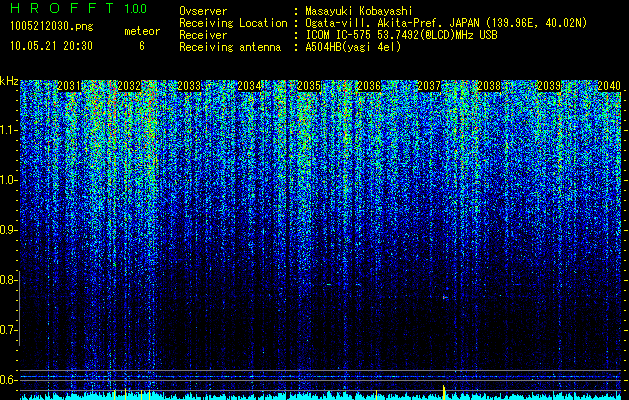Screen dimensions: 629x400
Task: Click the date stamp 10.05.21 20:30
Action: (51, 46)
